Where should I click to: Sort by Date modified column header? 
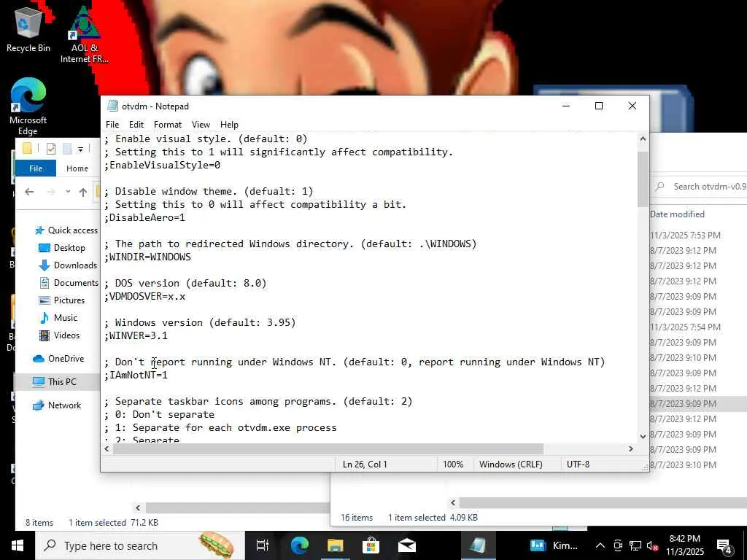677,214
